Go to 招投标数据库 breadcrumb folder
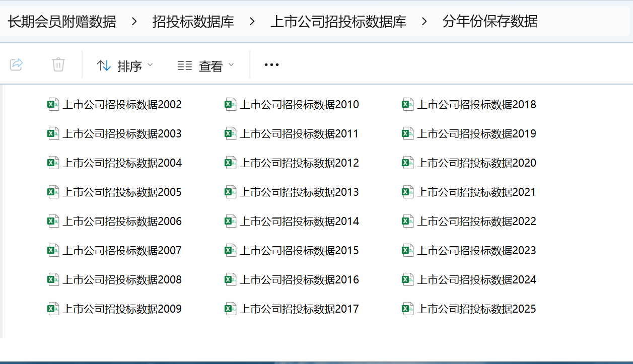This screenshot has width=633, height=364. tap(193, 22)
